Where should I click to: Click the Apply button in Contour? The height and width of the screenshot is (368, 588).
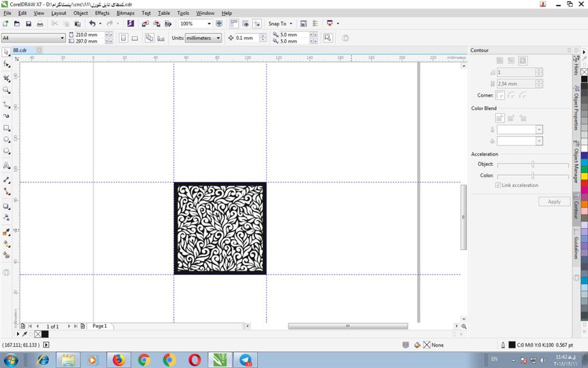(554, 202)
